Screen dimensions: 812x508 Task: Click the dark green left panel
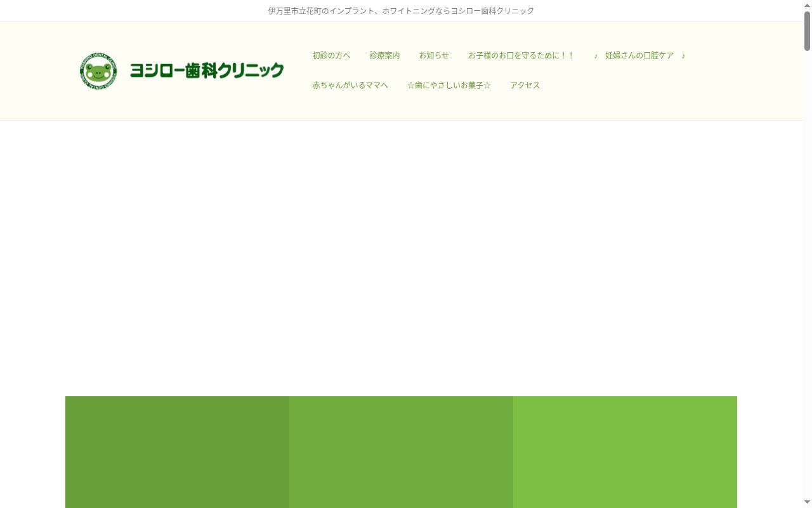tap(177, 452)
